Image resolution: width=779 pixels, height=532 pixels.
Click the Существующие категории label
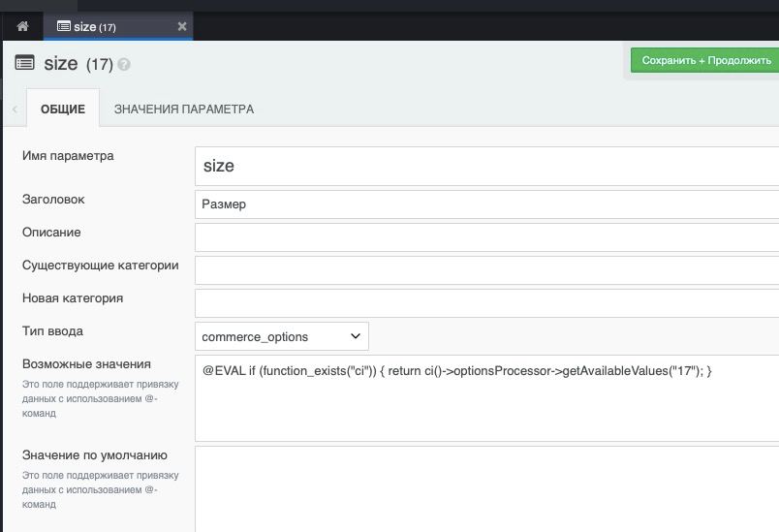101,266
